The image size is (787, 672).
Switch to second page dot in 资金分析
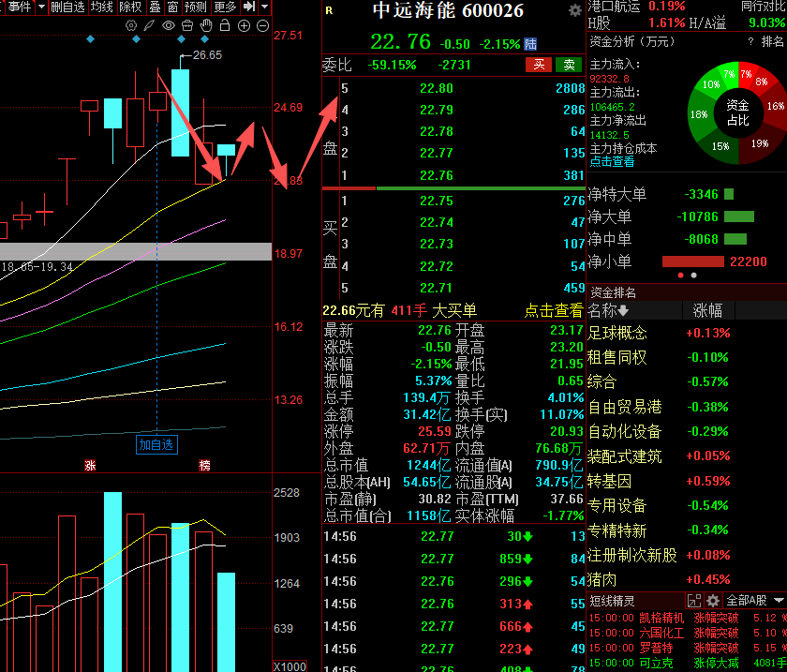(693, 276)
